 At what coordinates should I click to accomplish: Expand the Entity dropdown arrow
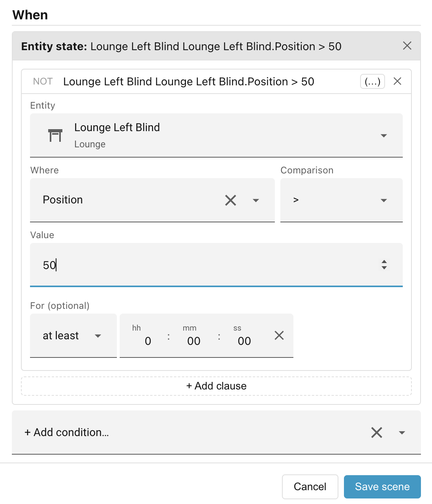tap(383, 135)
